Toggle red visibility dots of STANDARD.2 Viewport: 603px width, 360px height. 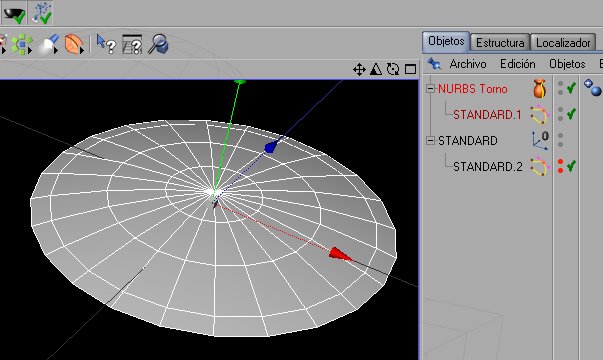coord(560,166)
